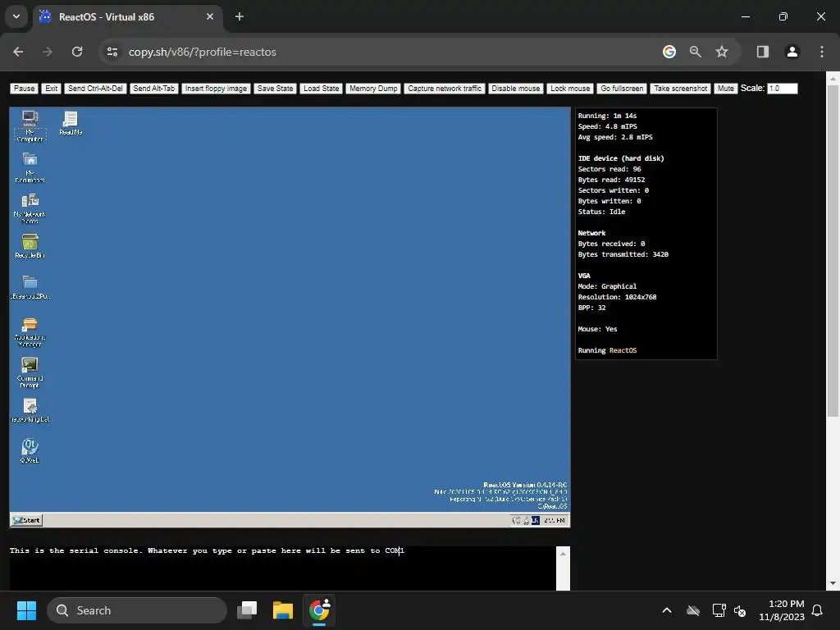Image resolution: width=840 pixels, height=630 pixels.
Task: Open My Documents folder icon
Action: [x=30, y=167]
